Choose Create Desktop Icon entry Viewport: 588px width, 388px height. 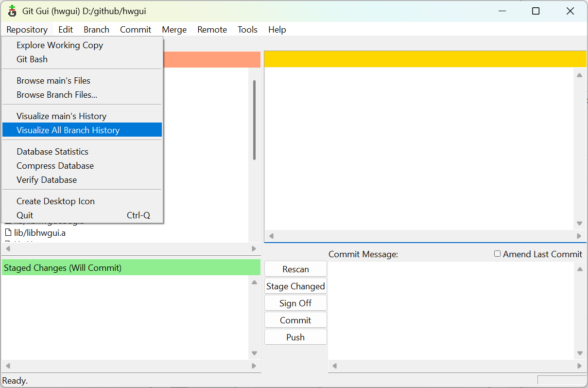point(55,201)
